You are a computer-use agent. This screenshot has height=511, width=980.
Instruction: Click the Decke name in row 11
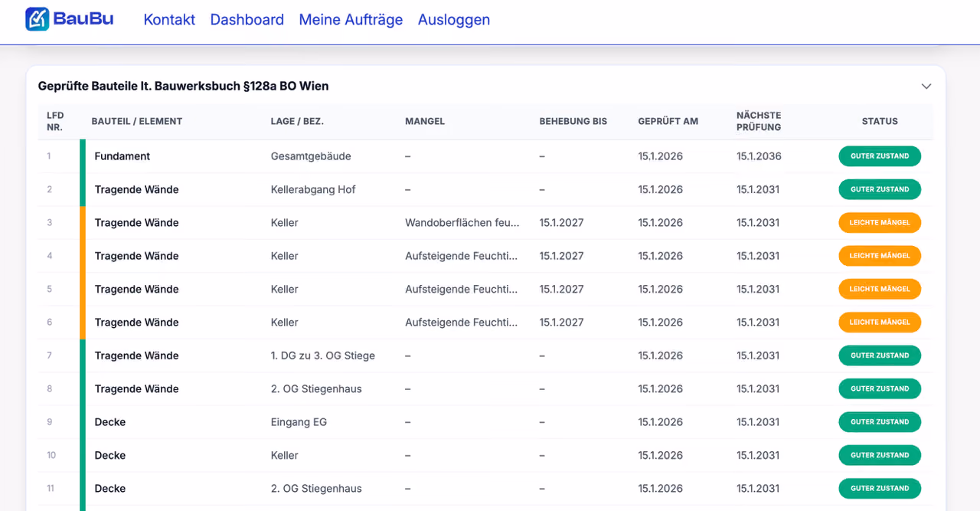[x=110, y=488]
